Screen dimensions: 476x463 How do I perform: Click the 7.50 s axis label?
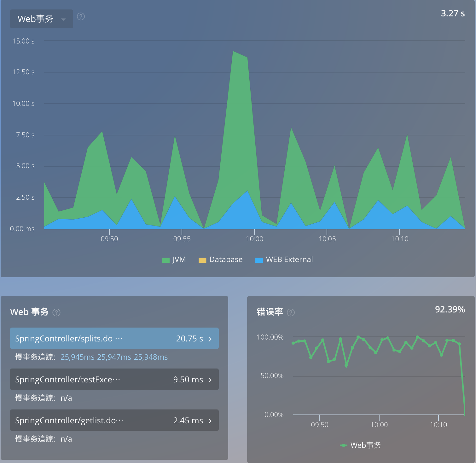pos(25,135)
